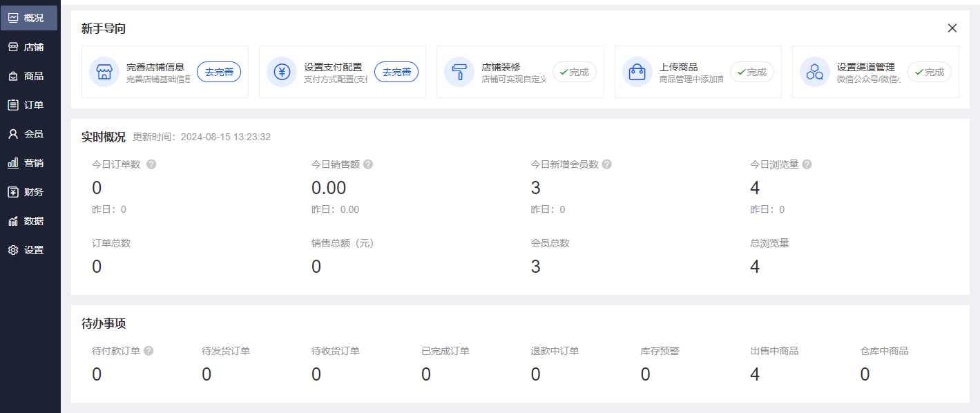This screenshot has width=980, height=413.
Task: Click 去完善 to complete store info
Action: click(x=219, y=71)
